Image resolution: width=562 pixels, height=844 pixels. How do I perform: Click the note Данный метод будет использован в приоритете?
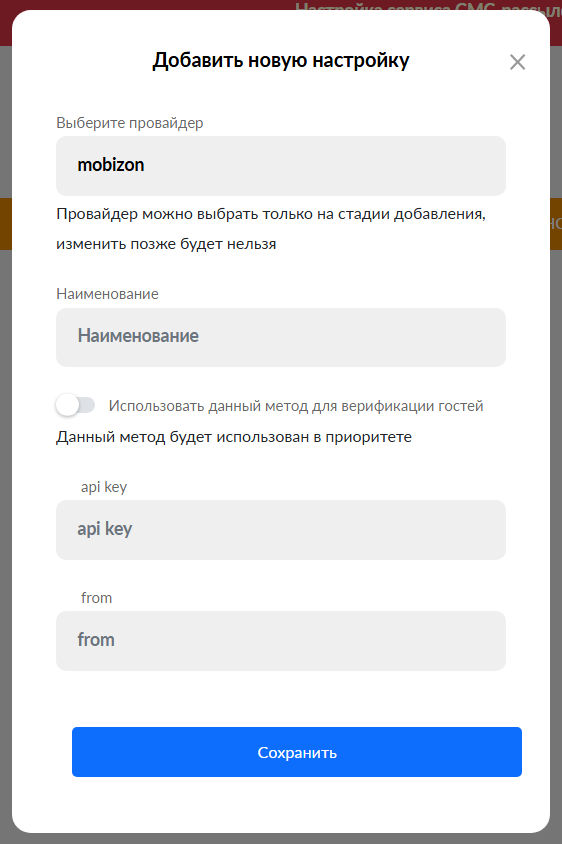pyautogui.click(x=234, y=437)
